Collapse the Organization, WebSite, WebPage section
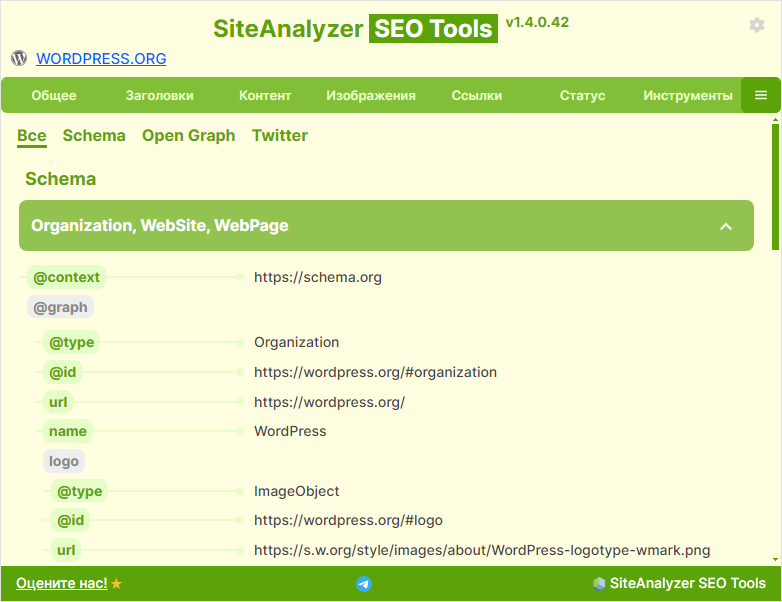 click(386, 225)
